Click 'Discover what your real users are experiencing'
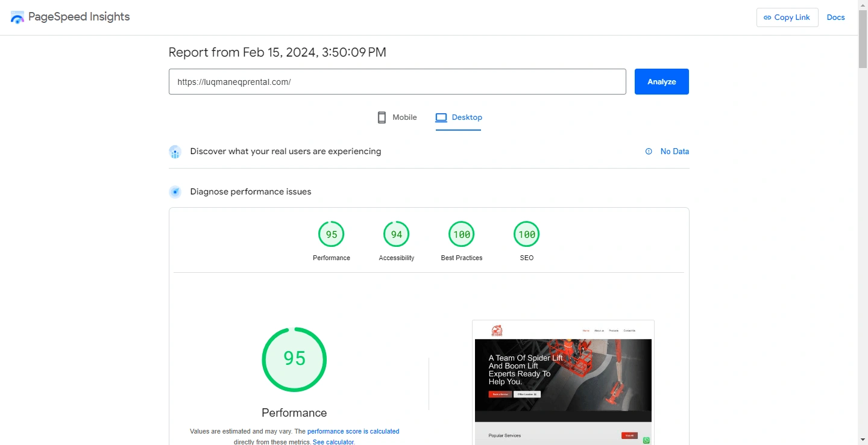The width and height of the screenshot is (868, 445). (x=286, y=151)
